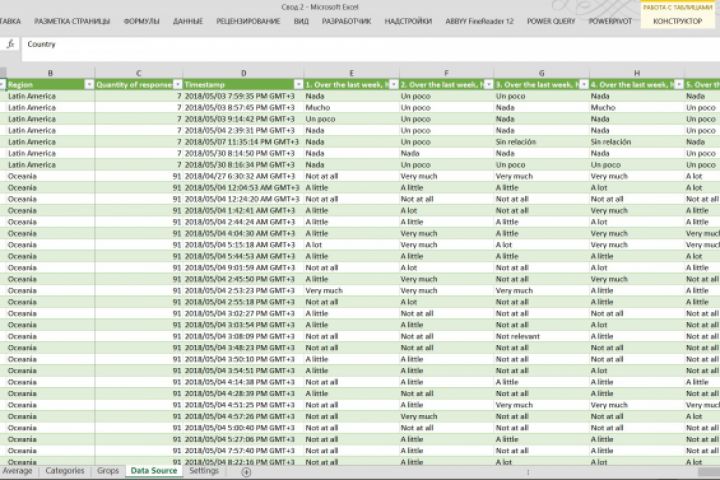This screenshot has height=480, width=720.
Task: Select column F header
Action: click(x=446, y=73)
